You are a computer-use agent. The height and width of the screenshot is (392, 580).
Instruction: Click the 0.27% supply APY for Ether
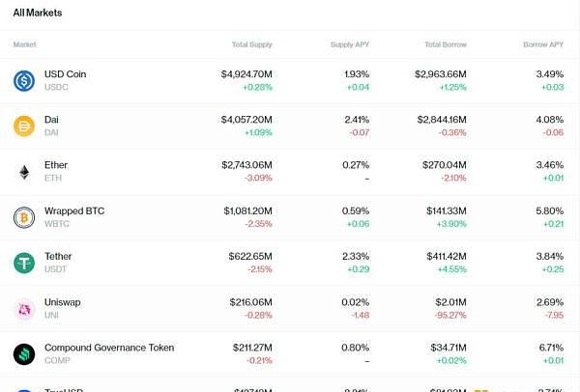pyautogui.click(x=356, y=165)
